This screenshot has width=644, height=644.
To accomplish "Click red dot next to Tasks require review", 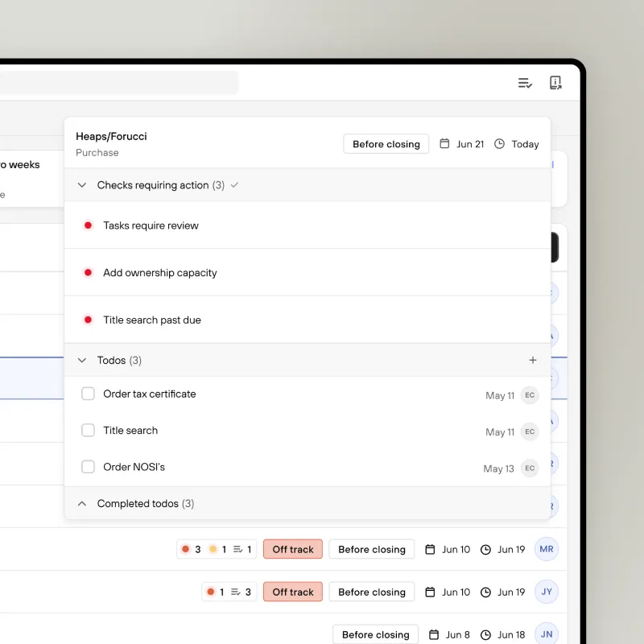I will [88, 225].
